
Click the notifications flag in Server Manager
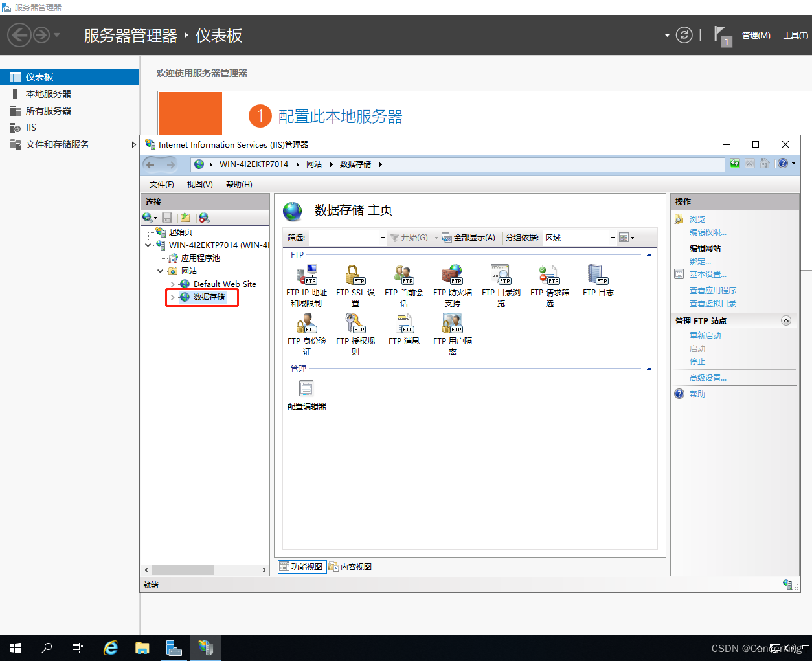coord(721,35)
